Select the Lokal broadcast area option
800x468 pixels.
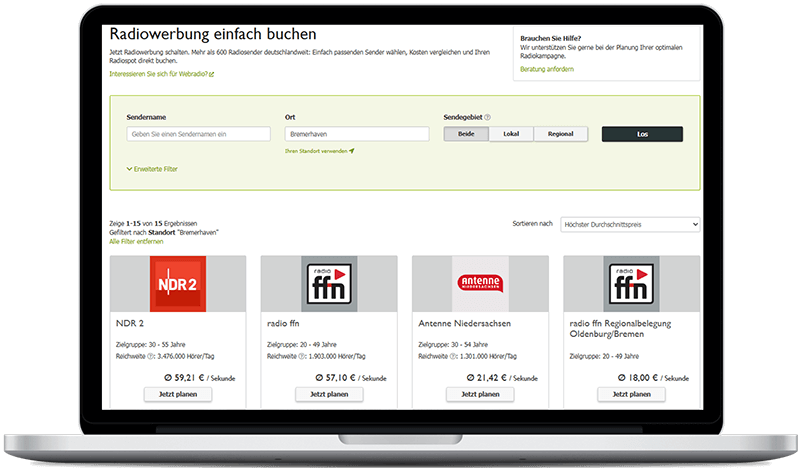click(x=511, y=134)
